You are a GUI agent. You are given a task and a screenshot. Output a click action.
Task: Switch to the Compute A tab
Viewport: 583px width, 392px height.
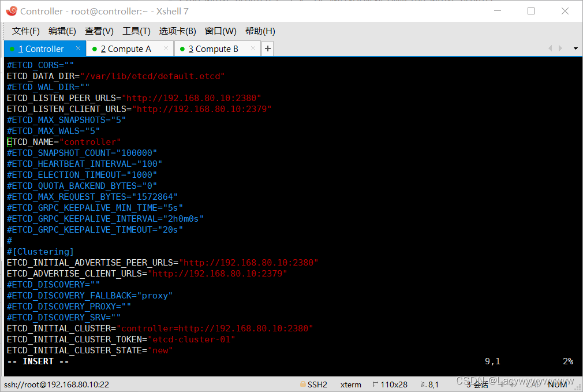[124, 48]
